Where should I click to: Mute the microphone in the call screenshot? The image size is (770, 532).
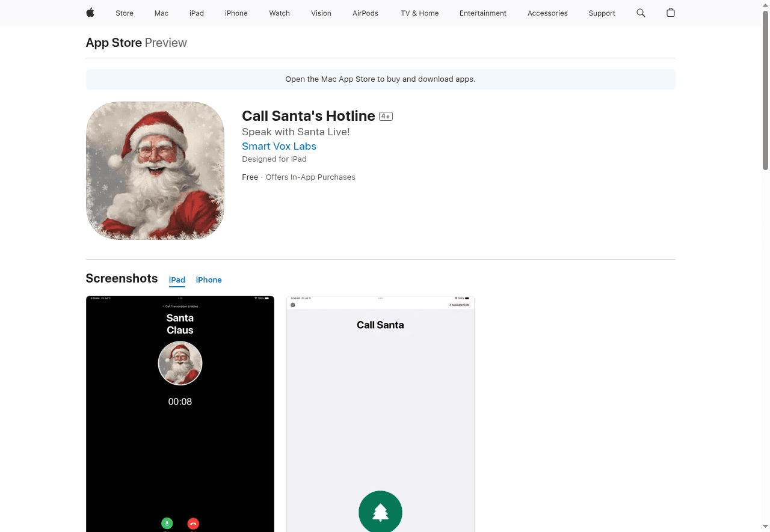coord(167,524)
